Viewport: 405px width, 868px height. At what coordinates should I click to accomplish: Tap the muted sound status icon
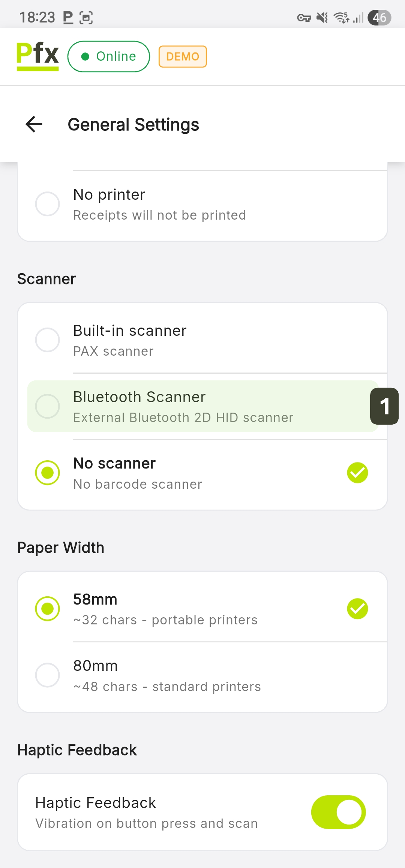click(322, 18)
